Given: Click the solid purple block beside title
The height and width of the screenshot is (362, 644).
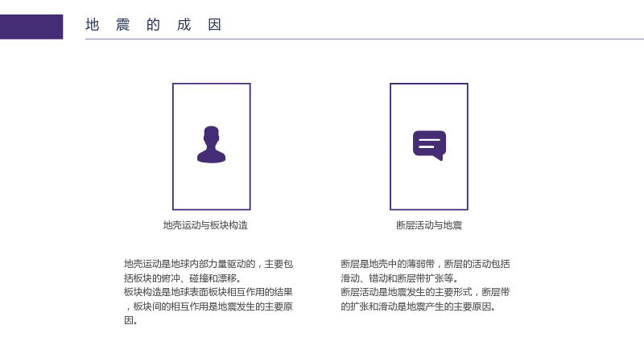Looking at the screenshot, I should 31,27.
